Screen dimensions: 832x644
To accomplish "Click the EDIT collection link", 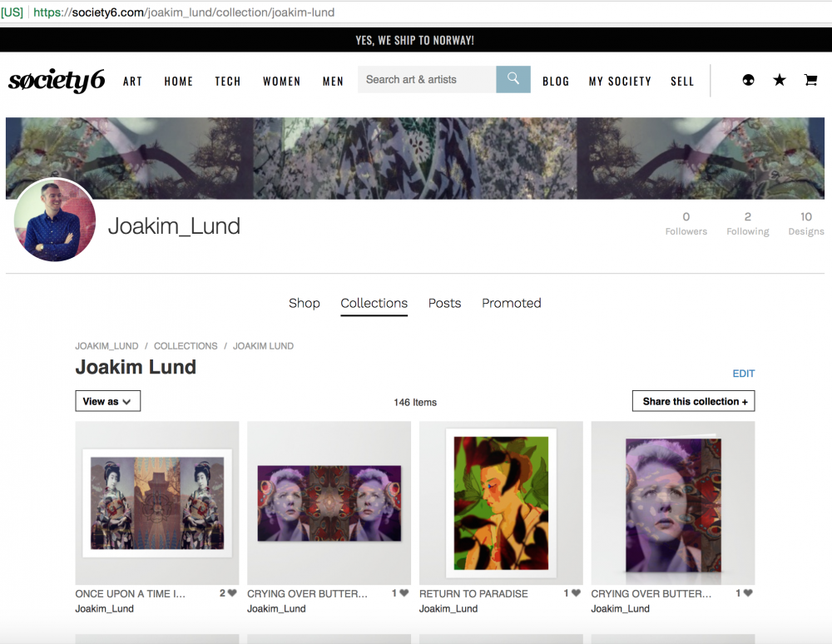I will (x=743, y=374).
